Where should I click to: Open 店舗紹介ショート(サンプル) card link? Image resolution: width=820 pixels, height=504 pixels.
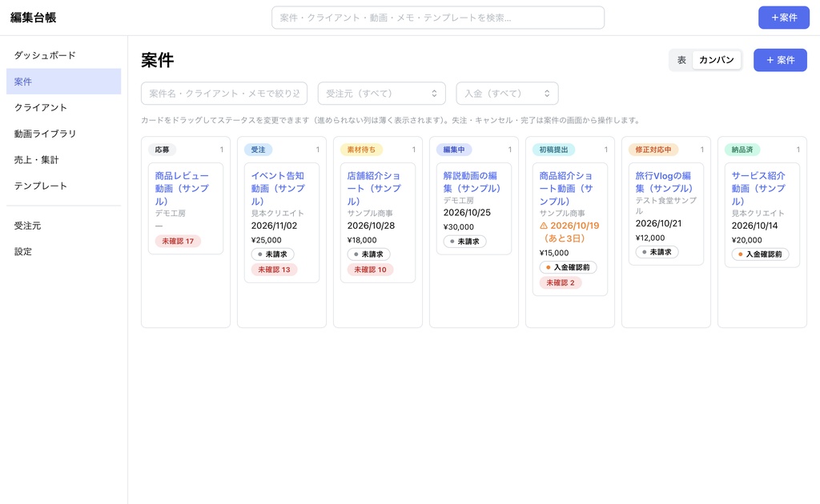(374, 188)
